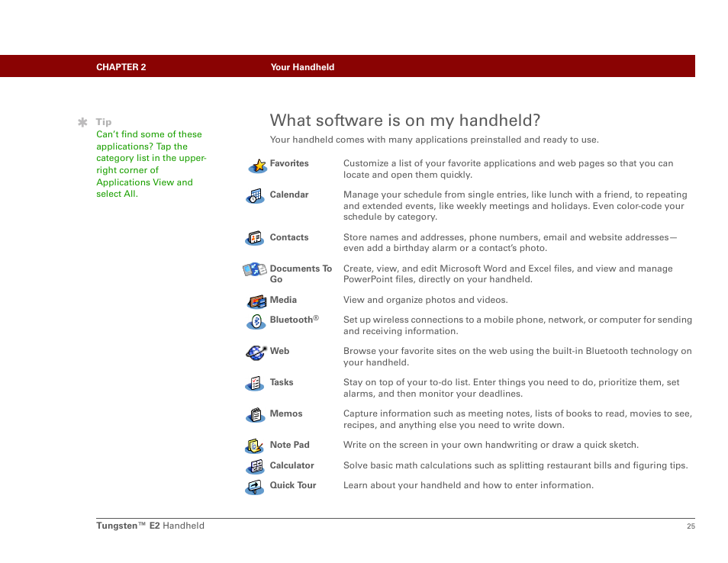Select the "Memos" label
The height and width of the screenshot is (563, 728).
coord(286,413)
